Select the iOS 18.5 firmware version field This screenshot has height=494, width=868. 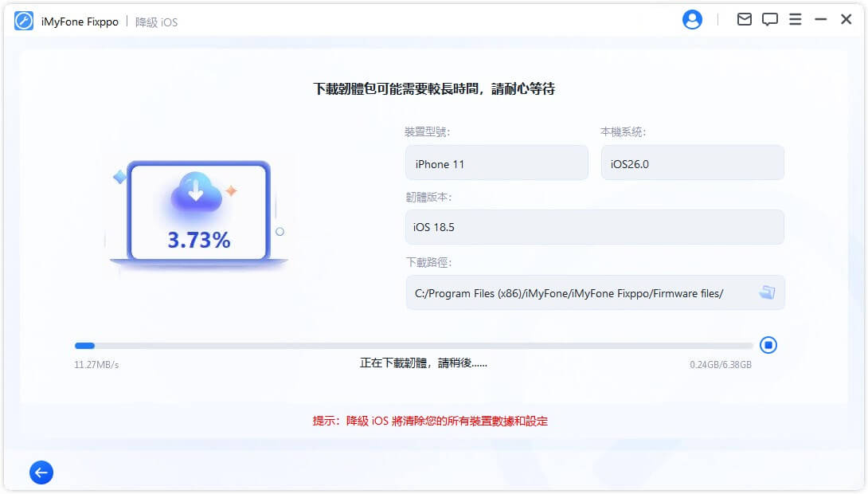click(594, 227)
